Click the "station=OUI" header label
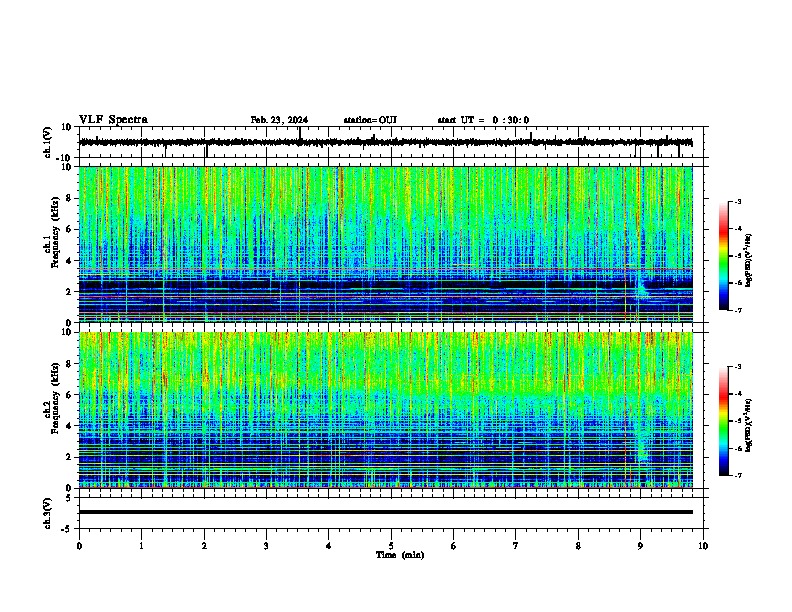Screen dimensions: 792x612 click(370, 120)
